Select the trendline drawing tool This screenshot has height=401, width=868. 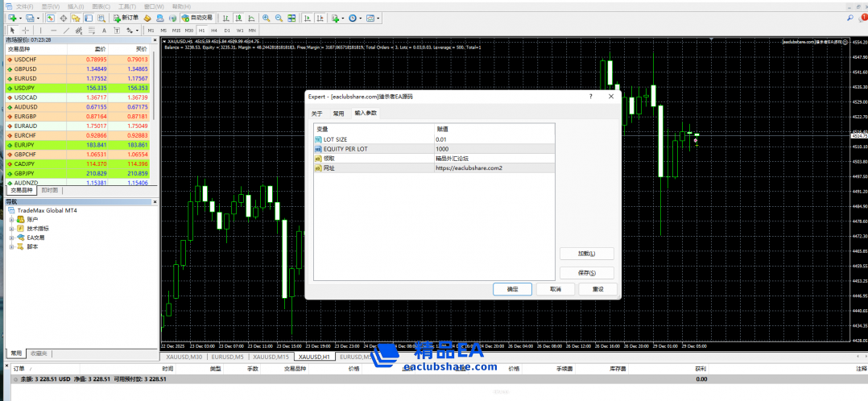66,30
